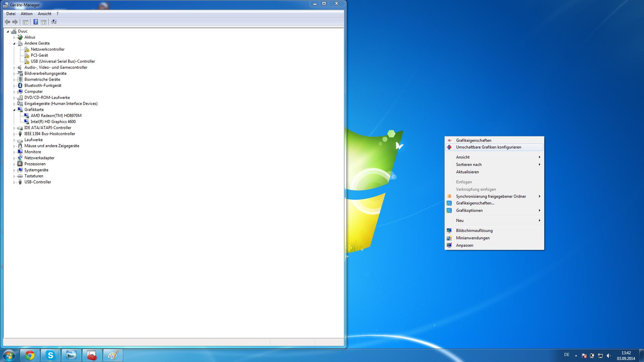Expand the Systemgeräte node
644x362 pixels.
[x=14, y=170]
